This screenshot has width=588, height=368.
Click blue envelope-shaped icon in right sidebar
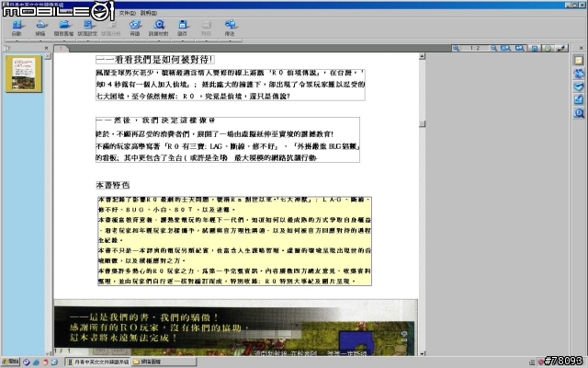579,86
